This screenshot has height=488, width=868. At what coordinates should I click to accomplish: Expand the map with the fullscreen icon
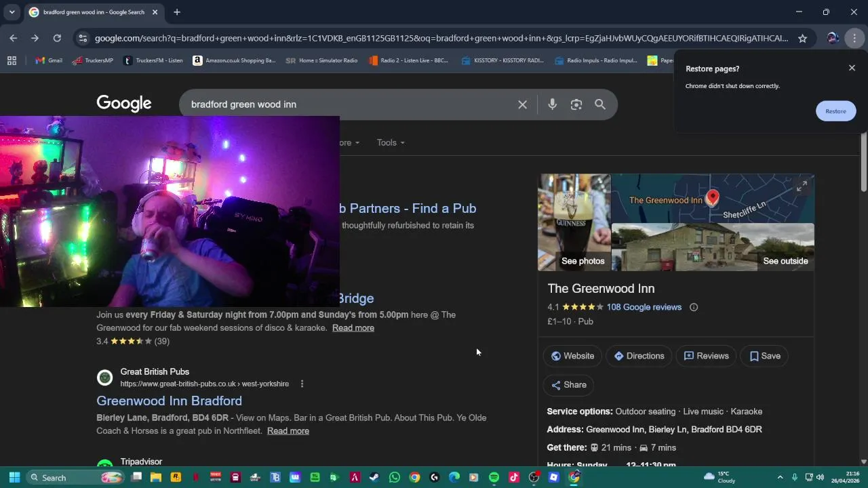(802, 186)
